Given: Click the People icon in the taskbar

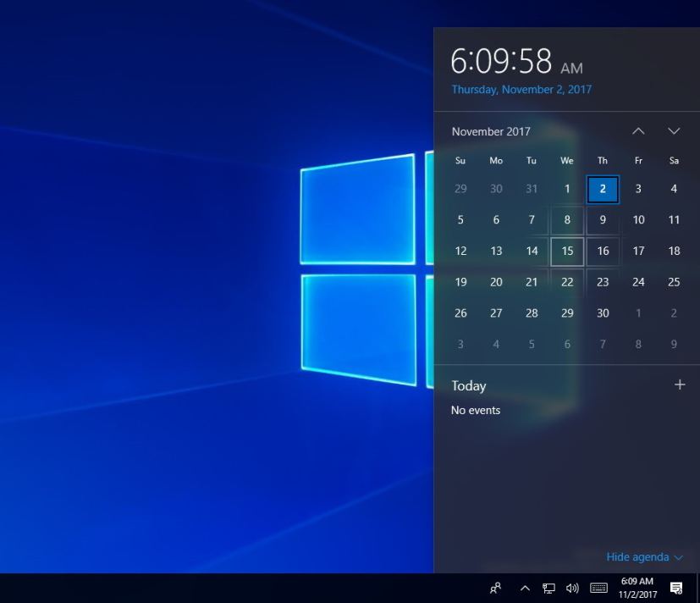Looking at the screenshot, I should pos(496,588).
